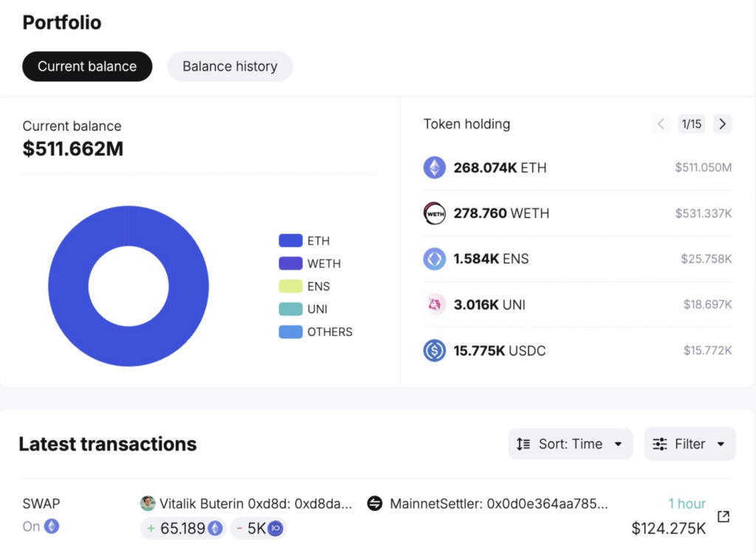Image resolution: width=756 pixels, height=553 pixels.
Task: Click the ETH legend color swatch
Action: point(291,241)
